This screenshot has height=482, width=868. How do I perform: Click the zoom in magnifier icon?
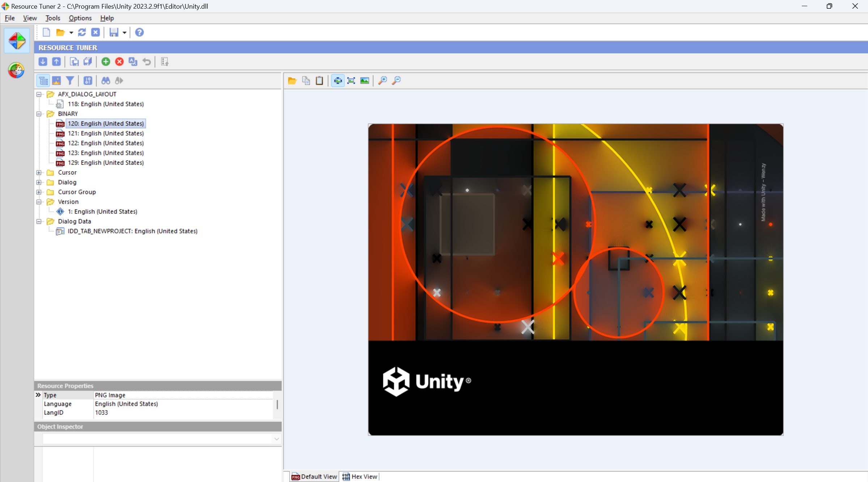pos(382,80)
